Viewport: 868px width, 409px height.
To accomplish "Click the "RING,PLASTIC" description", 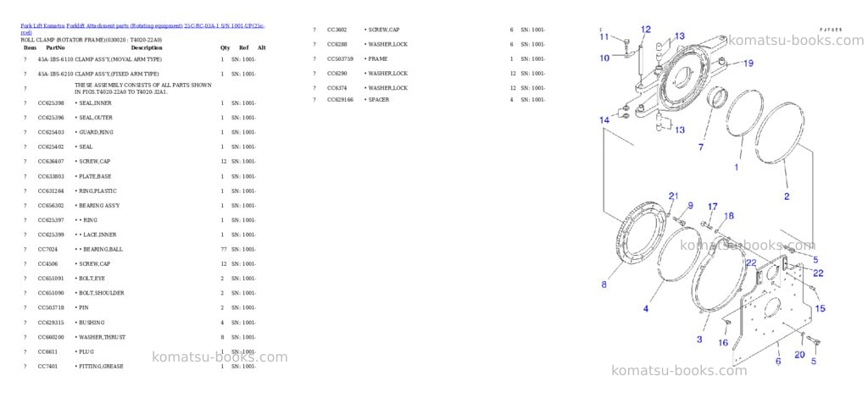I will pos(98,191).
